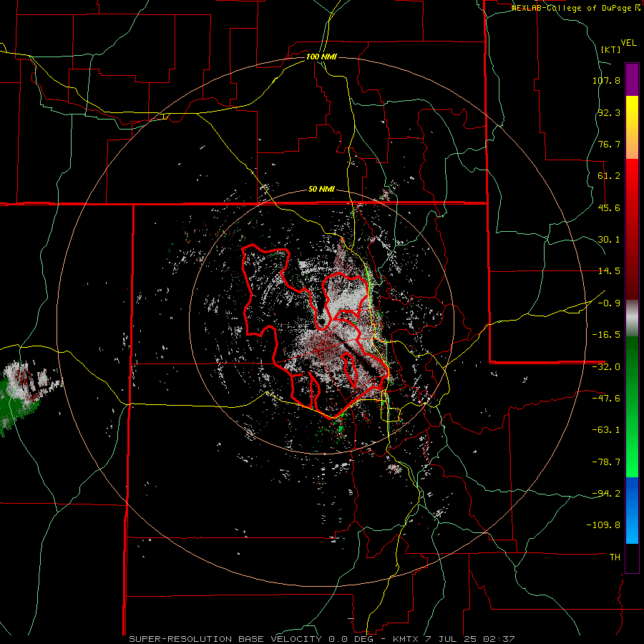Viewport: 644px width, 644px height.
Task: Click the -94.2 legend value
Action: [606, 493]
